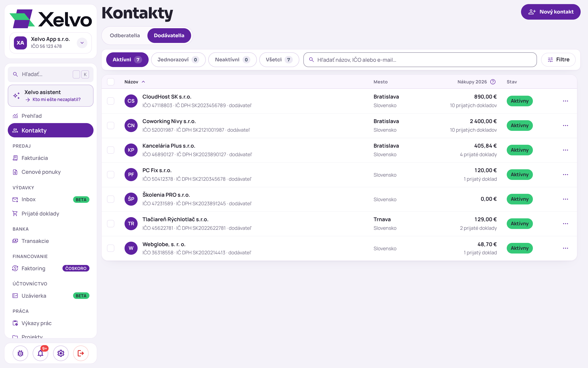Focus the sidebar Hľadať search box
This screenshot has width=588, height=368.
coord(51,74)
